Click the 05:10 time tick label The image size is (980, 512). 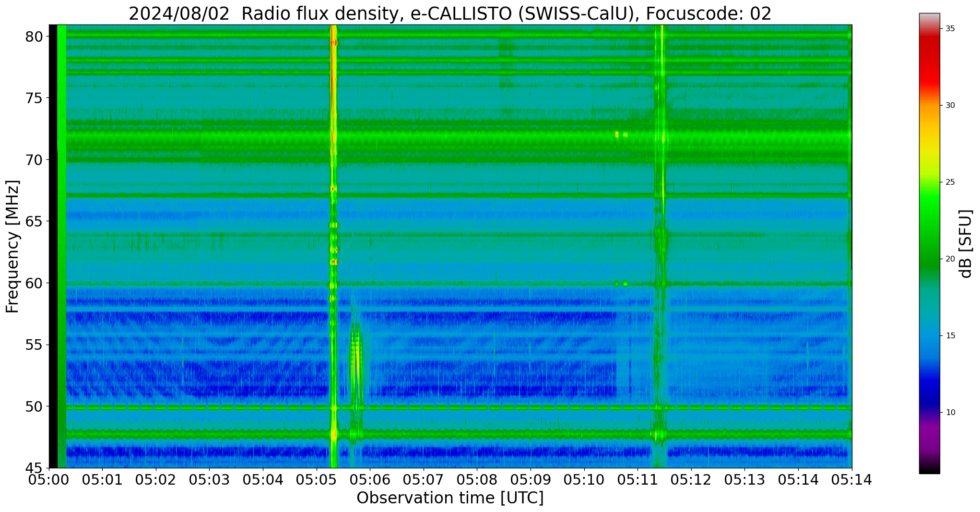tap(584, 479)
